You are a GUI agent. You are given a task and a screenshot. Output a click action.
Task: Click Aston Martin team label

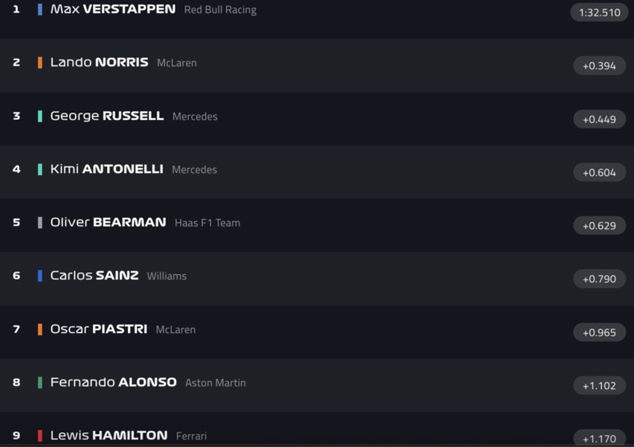tap(215, 383)
